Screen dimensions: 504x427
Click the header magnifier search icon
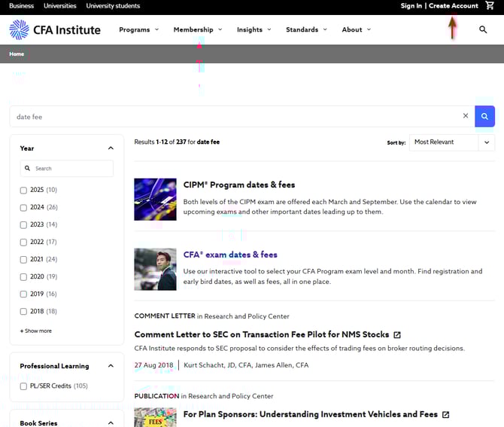pos(483,29)
